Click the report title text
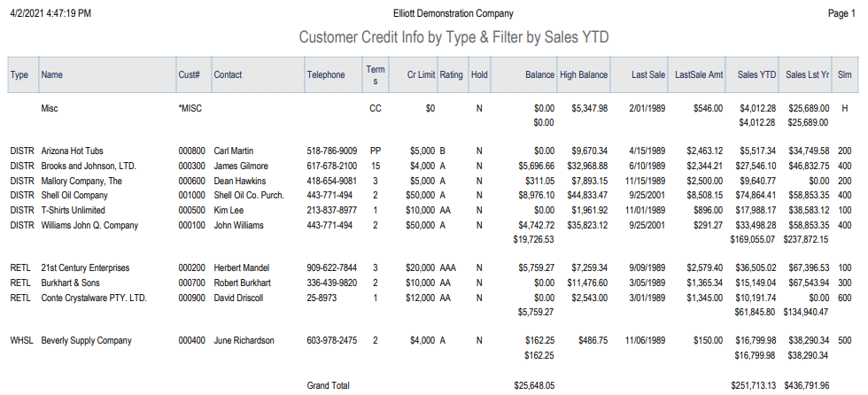Viewport: 868px width, 395px height. (453, 37)
